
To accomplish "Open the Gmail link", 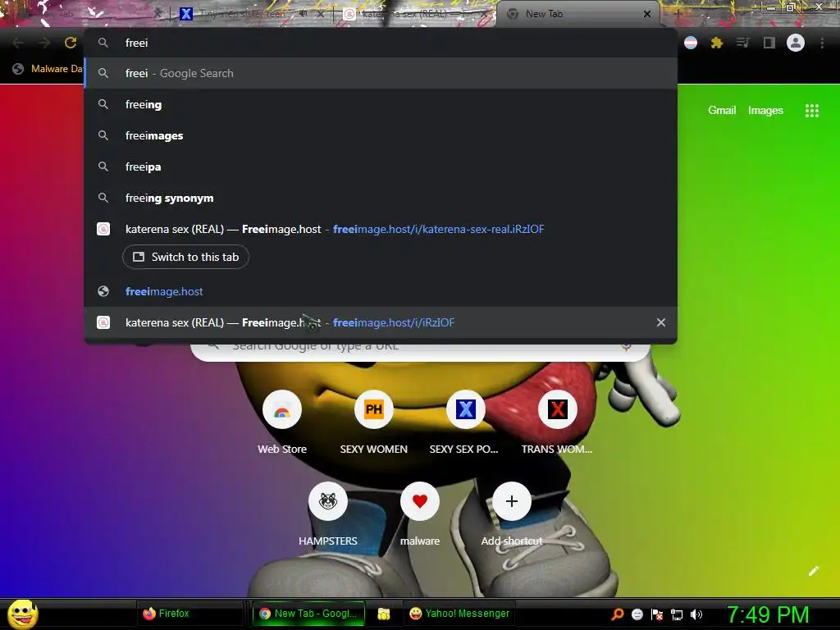I will tap(722, 111).
